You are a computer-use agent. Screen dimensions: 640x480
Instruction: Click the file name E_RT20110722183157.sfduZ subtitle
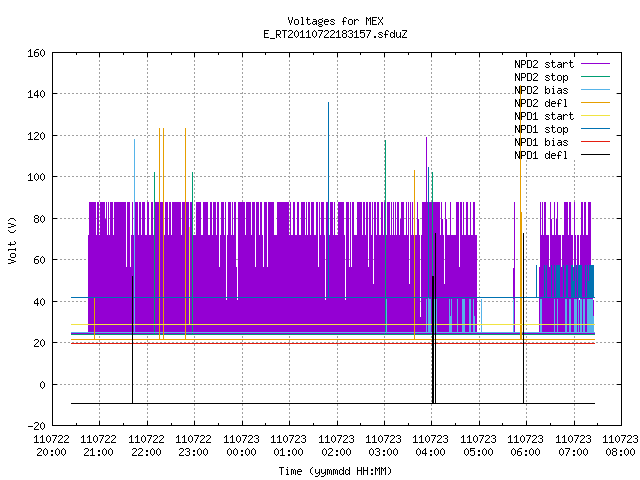click(335, 34)
